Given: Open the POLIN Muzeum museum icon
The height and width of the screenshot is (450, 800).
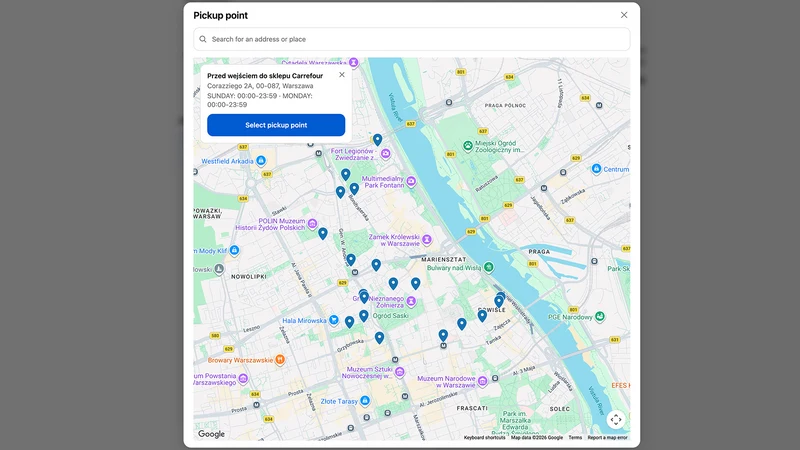Looking at the screenshot, I should pos(312,223).
